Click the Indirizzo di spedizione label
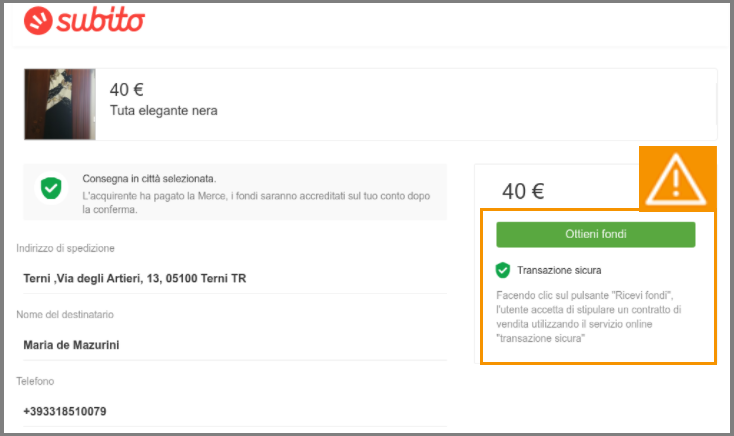This screenshot has height=436, width=734. tap(65, 248)
